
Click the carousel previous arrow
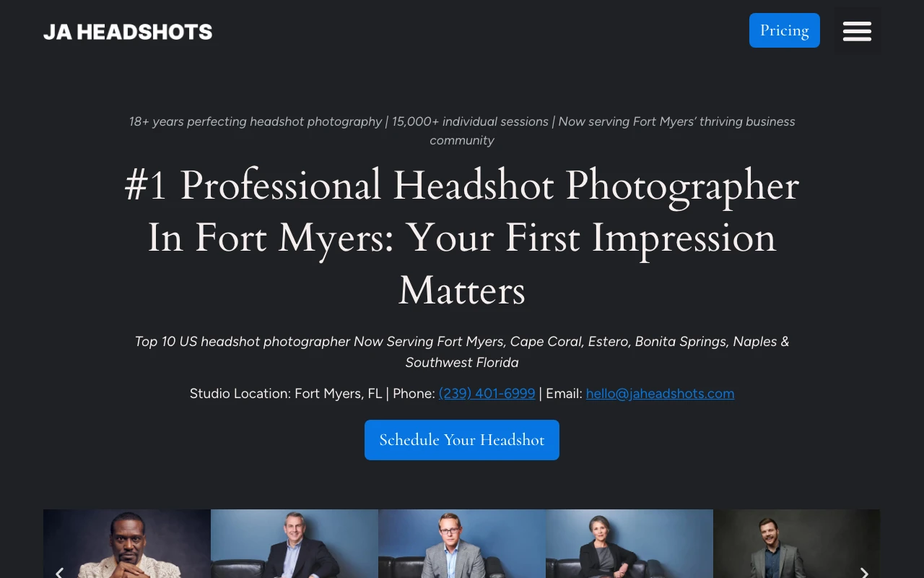click(x=59, y=572)
